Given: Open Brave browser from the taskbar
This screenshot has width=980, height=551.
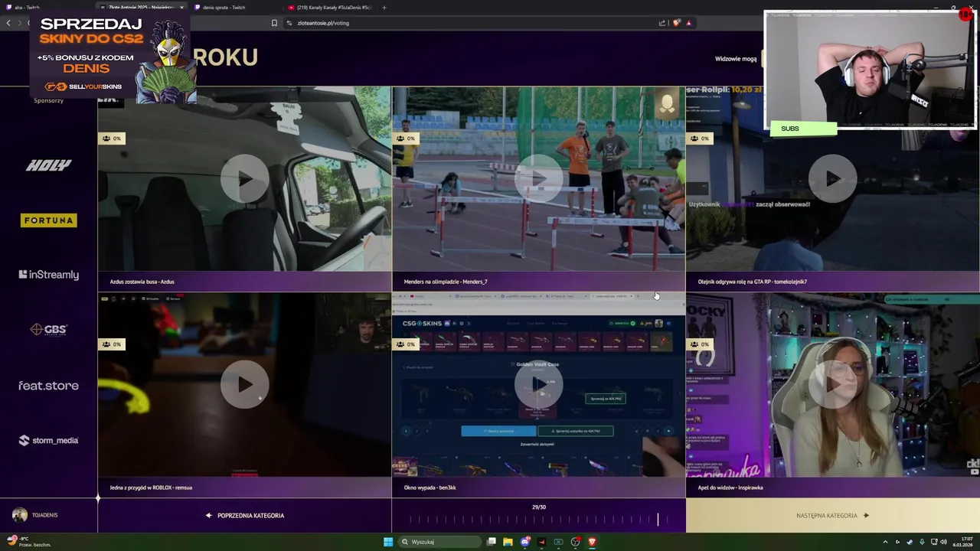Looking at the screenshot, I should (x=592, y=542).
